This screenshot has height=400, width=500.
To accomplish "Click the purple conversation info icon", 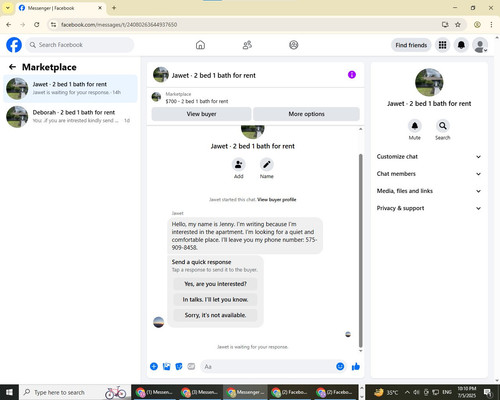I will point(352,75).
